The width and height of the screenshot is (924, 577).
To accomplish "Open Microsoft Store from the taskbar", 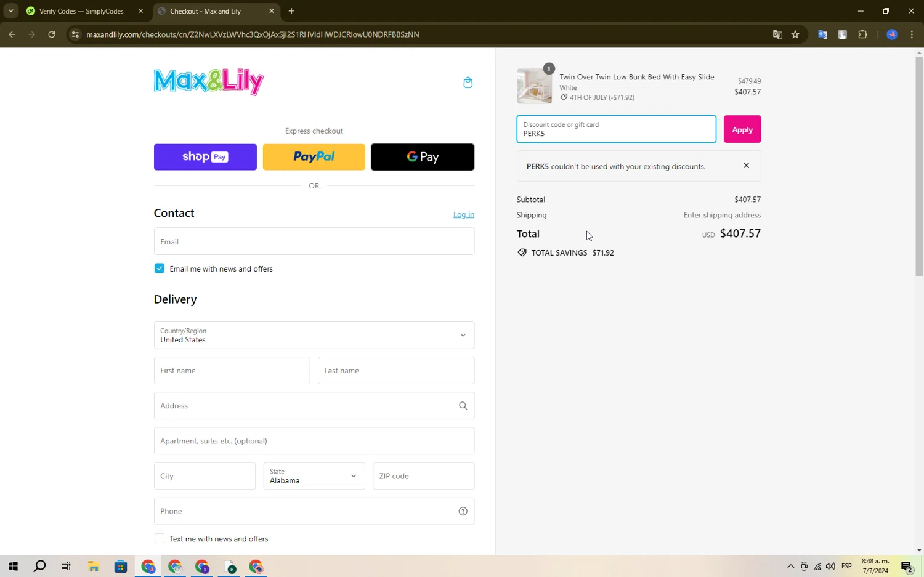I will (x=121, y=567).
